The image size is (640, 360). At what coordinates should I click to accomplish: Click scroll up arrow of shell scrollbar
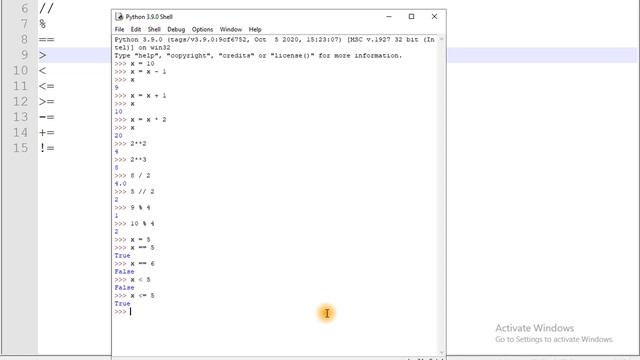click(x=441, y=39)
